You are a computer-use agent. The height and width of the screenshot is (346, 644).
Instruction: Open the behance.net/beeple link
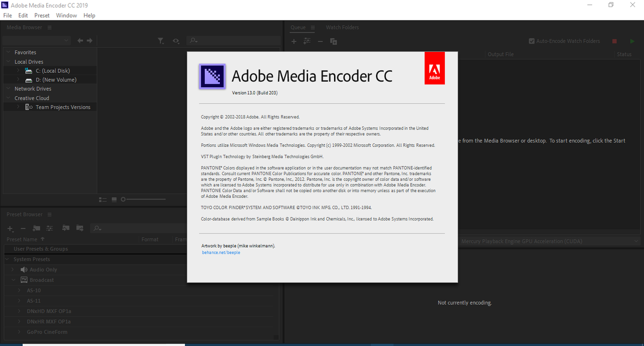click(x=221, y=252)
